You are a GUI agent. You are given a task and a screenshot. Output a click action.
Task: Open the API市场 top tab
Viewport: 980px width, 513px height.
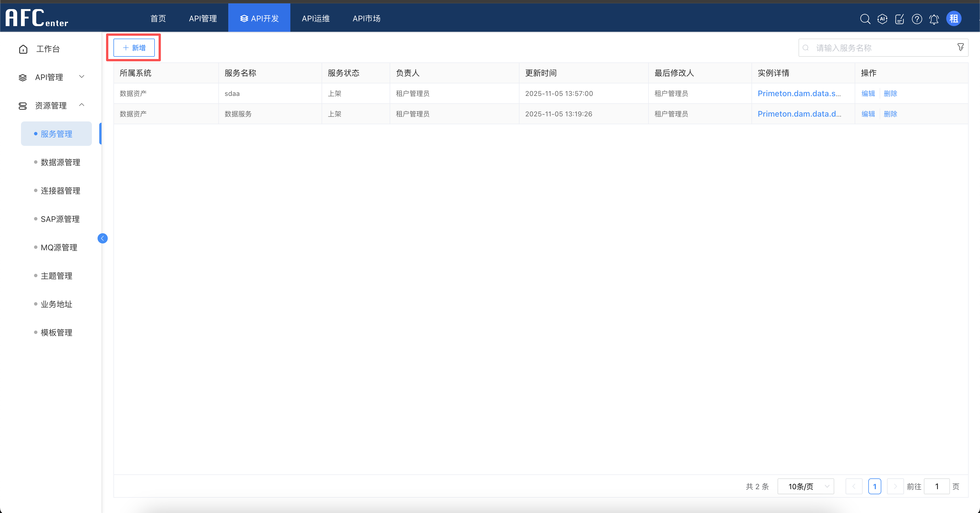(366, 18)
